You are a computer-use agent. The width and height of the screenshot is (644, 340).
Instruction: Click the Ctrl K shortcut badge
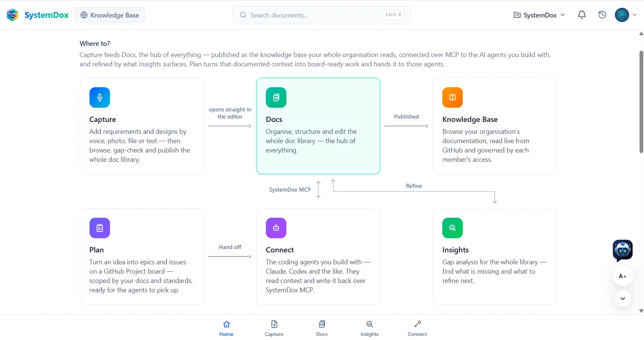(393, 15)
